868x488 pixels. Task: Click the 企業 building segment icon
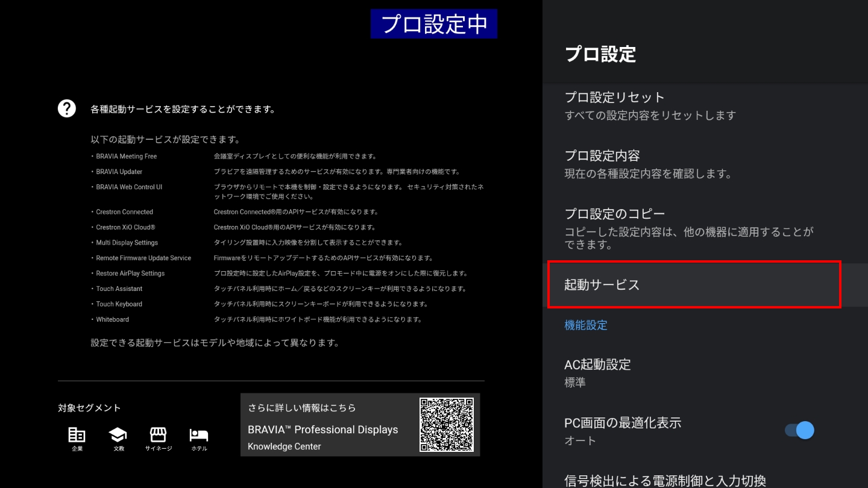coord(77,435)
